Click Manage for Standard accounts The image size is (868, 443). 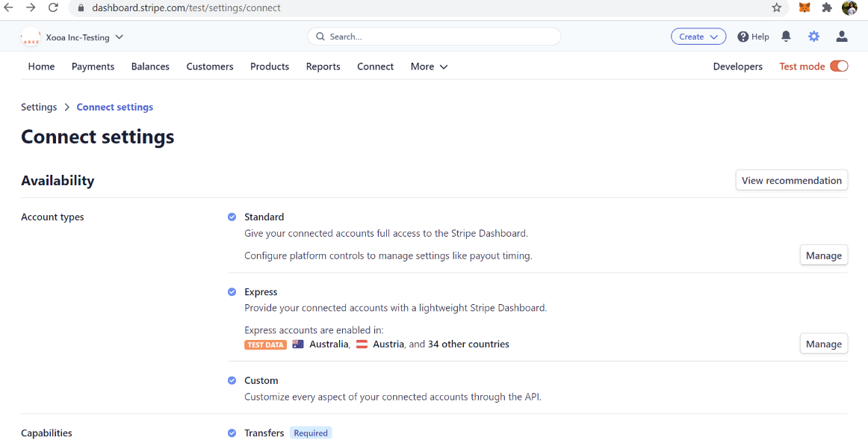[x=824, y=255]
